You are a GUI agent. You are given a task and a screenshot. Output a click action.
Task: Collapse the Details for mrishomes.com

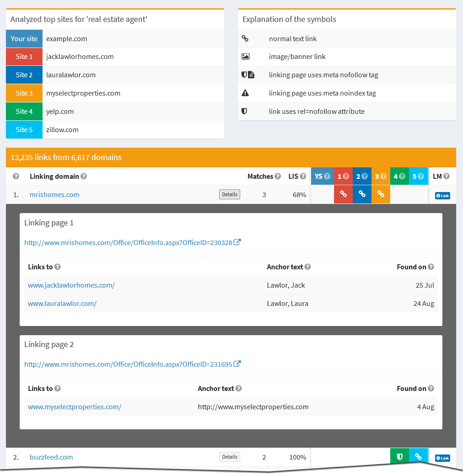pyautogui.click(x=230, y=194)
